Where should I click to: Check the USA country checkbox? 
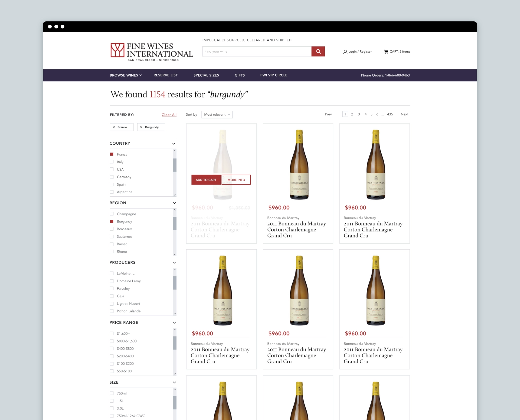click(x=112, y=169)
